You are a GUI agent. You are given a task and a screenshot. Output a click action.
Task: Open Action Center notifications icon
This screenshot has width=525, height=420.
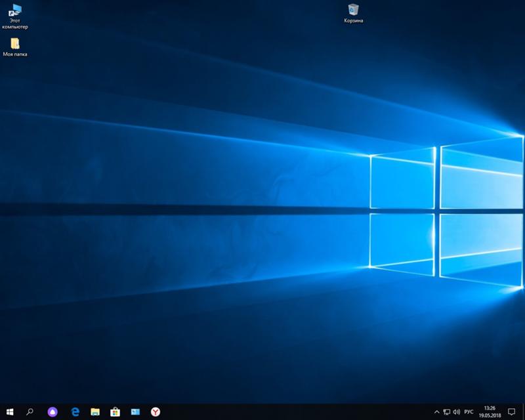(512, 412)
